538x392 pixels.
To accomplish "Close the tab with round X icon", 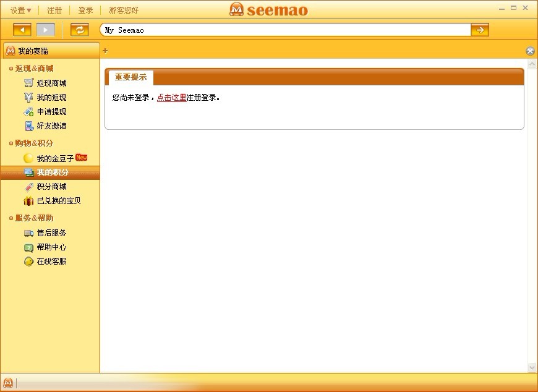I will point(530,51).
